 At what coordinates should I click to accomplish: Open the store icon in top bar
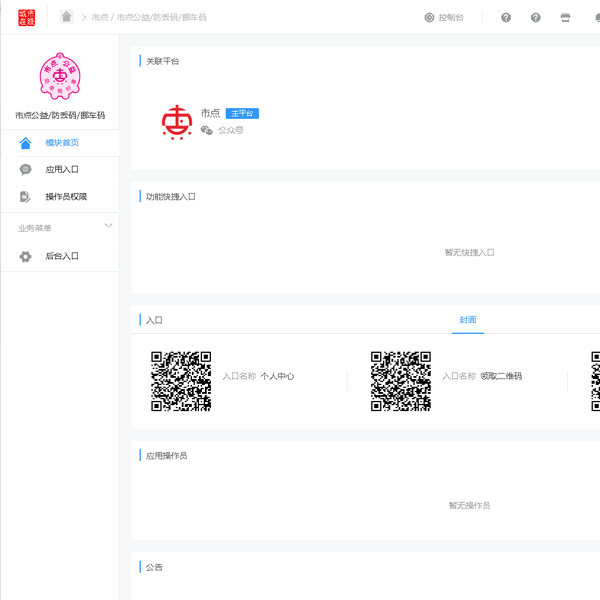565,17
